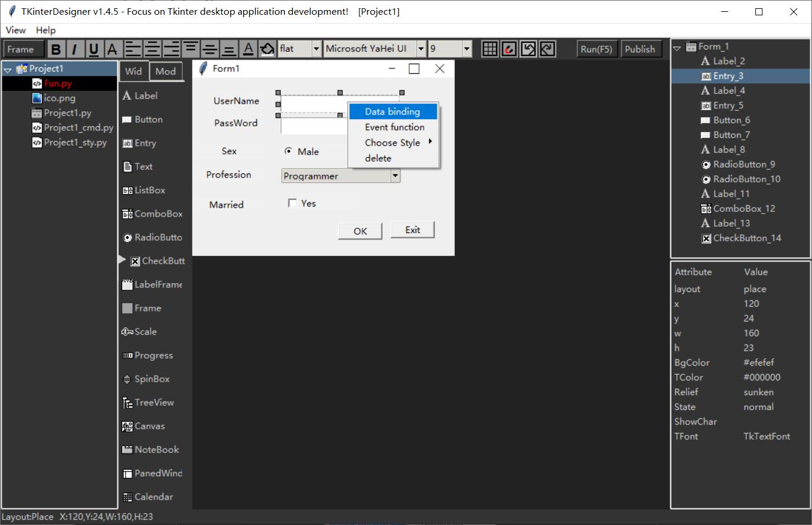Select the TreeView widget in the palette

tap(148, 402)
